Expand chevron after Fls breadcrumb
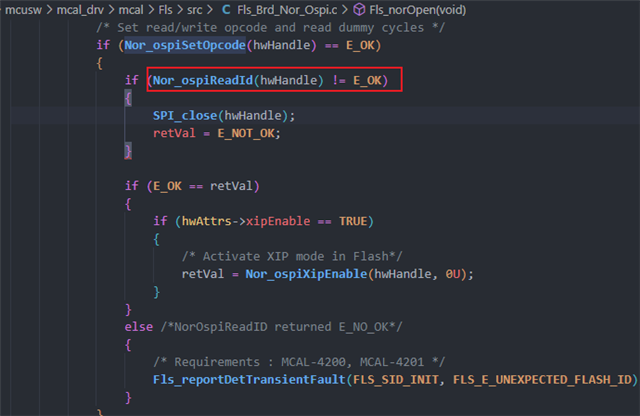This screenshot has width=640, height=416. 180,10
